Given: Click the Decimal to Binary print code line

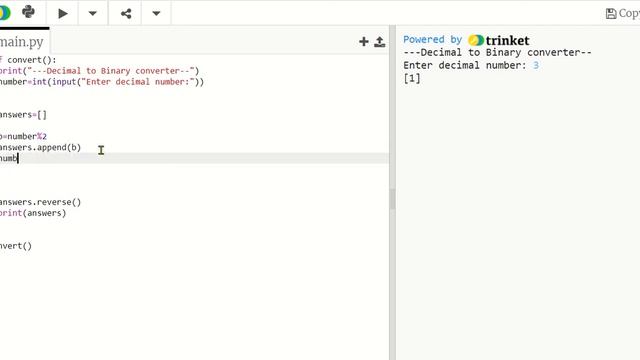Looking at the screenshot, I should (x=99, y=71).
